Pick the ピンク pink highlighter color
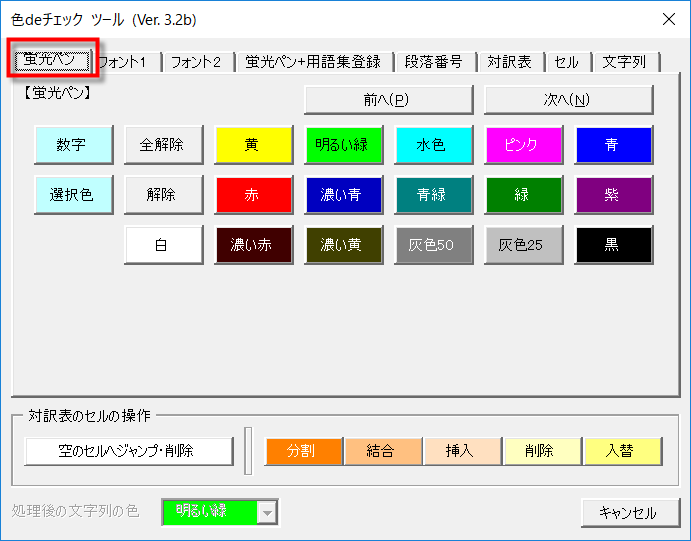Image resolution: width=691 pixels, height=541 pixels. pos(523,145)
